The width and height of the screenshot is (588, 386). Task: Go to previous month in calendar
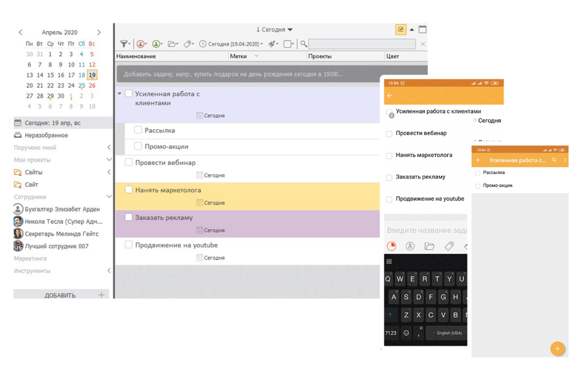(21, 32)
